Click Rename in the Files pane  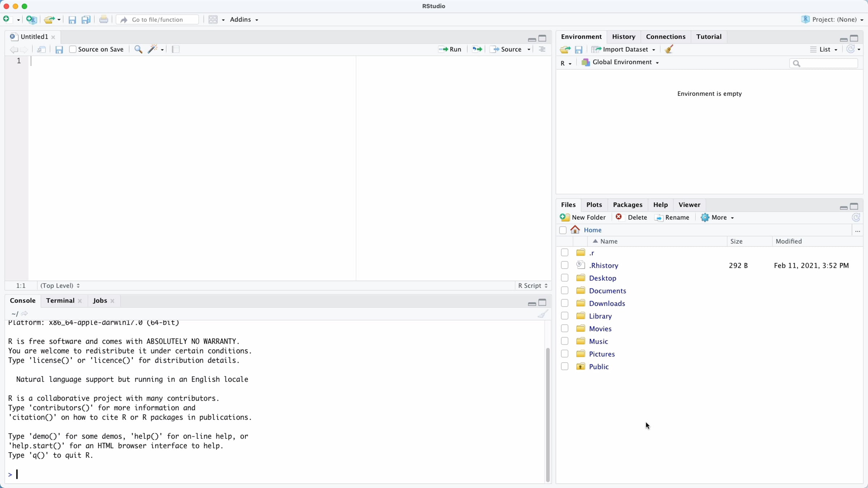pyautogui.click(x=672, y=217)
